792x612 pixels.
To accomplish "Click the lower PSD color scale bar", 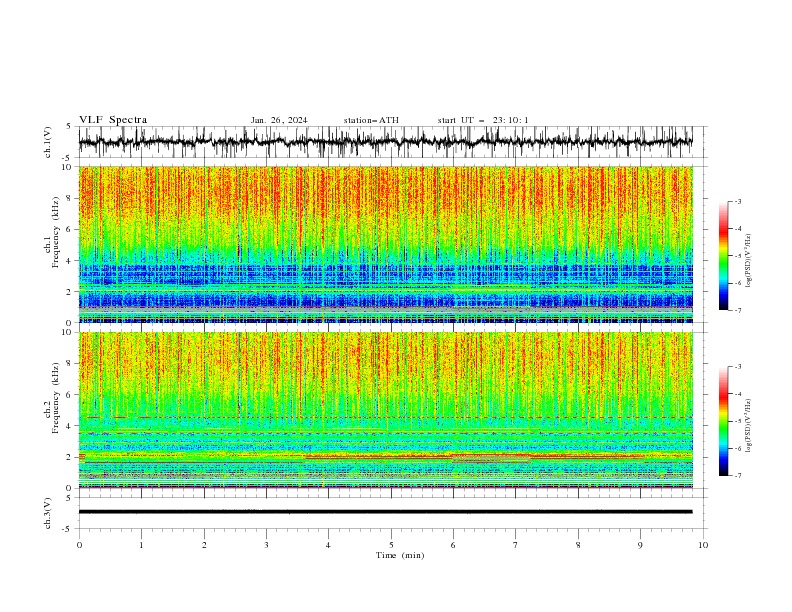I will 723,421.
